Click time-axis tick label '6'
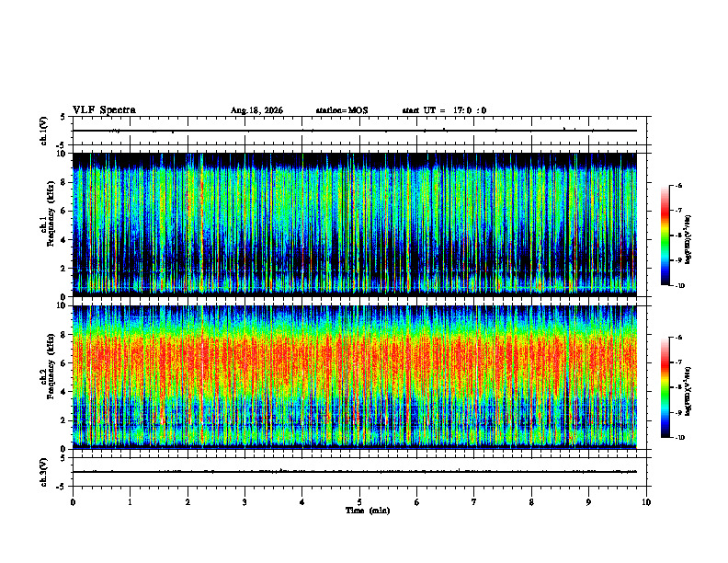728x563 pixels. point(417,502)
